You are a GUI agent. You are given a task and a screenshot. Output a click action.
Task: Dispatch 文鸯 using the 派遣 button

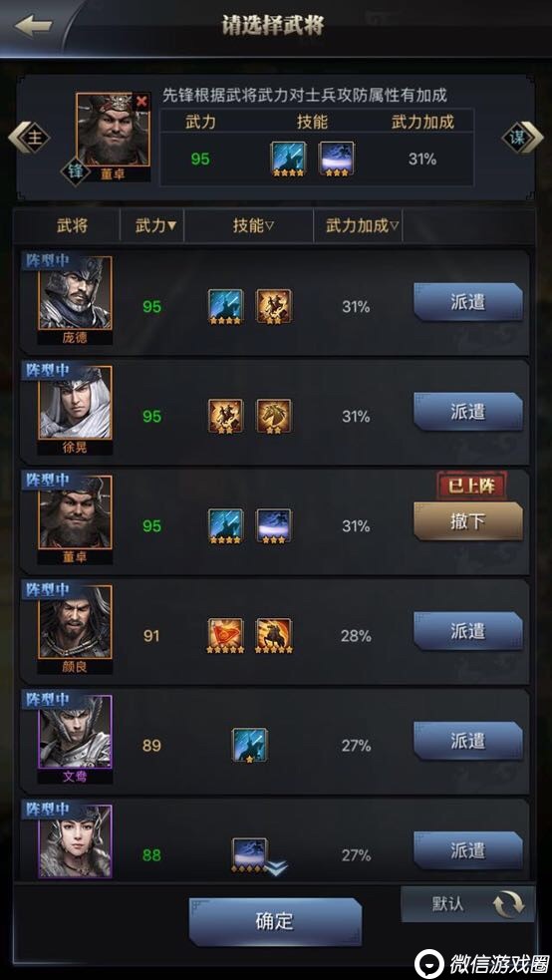click(x=468, y=742)
